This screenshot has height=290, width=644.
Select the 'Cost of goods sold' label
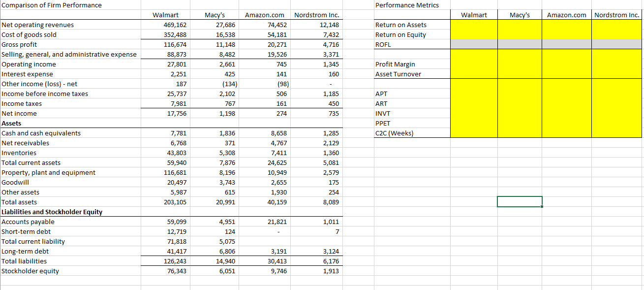[x=29, y=34]
